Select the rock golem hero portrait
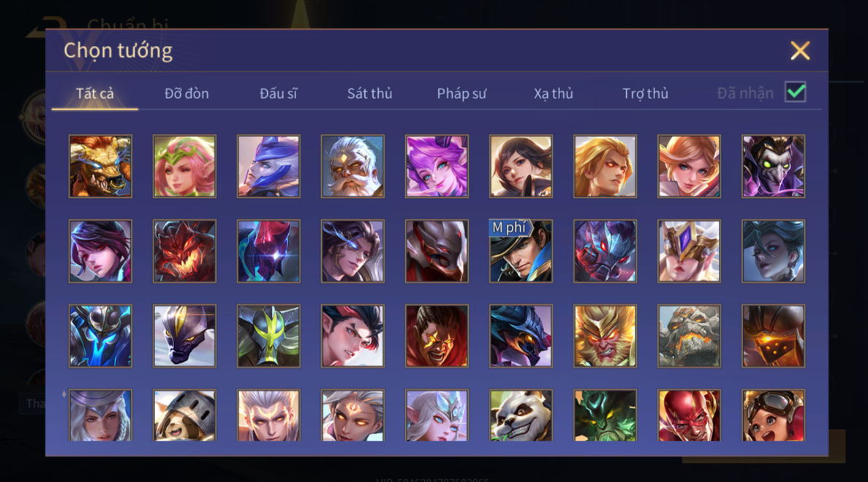Viewport: 868px width, 482px height. pyautogui.click(x=689, y=336)
